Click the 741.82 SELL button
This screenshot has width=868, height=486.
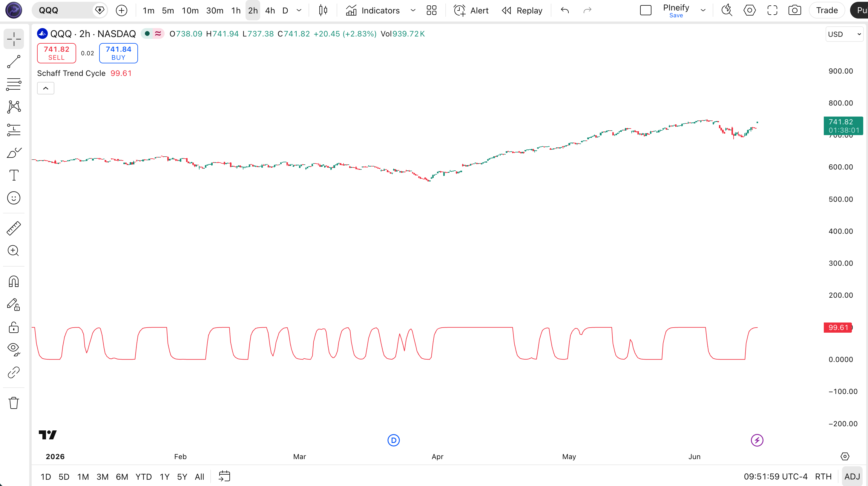point(57,53)
